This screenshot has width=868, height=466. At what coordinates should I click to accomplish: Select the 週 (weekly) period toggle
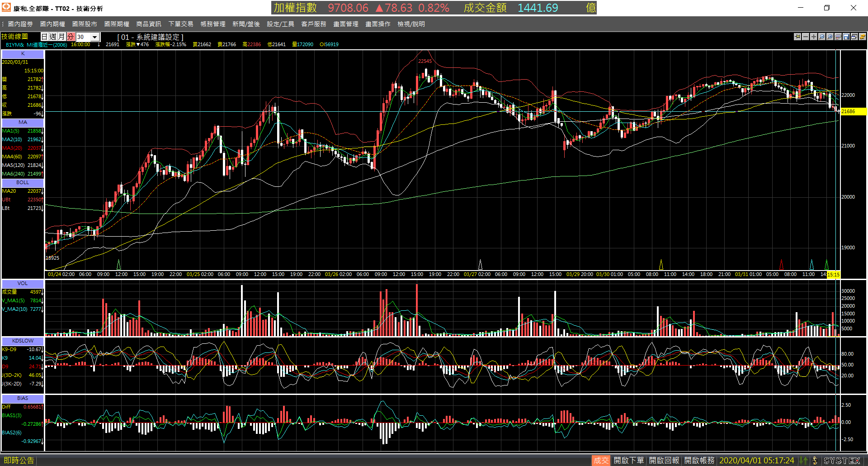pyautogui.click(x=53, y=37)
